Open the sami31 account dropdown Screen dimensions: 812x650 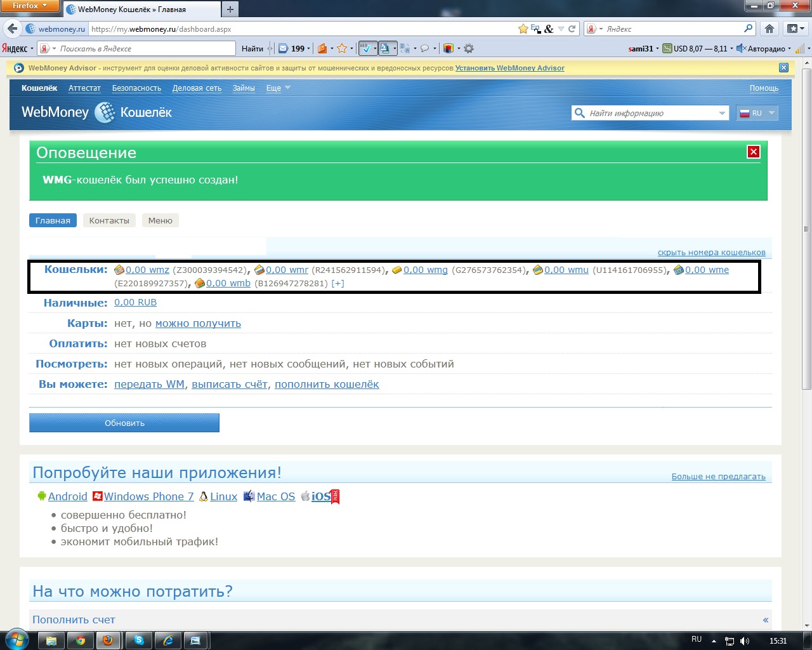[x=644, y=48]
